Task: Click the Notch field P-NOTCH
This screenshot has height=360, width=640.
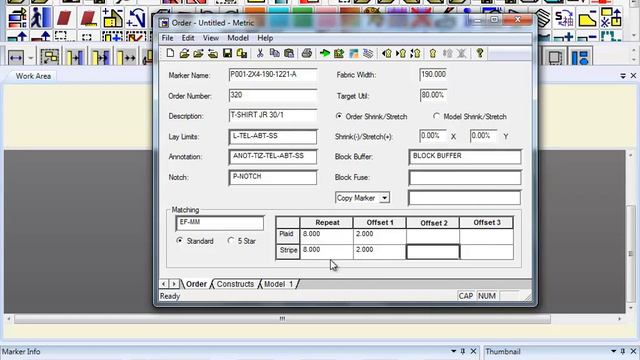Action: (273, 178)
